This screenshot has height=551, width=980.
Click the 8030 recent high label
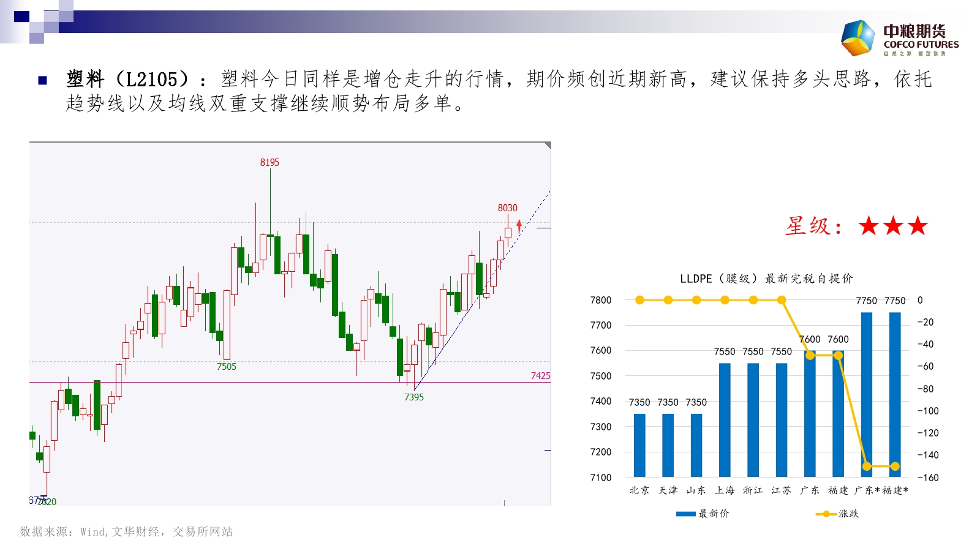(507, 208)
